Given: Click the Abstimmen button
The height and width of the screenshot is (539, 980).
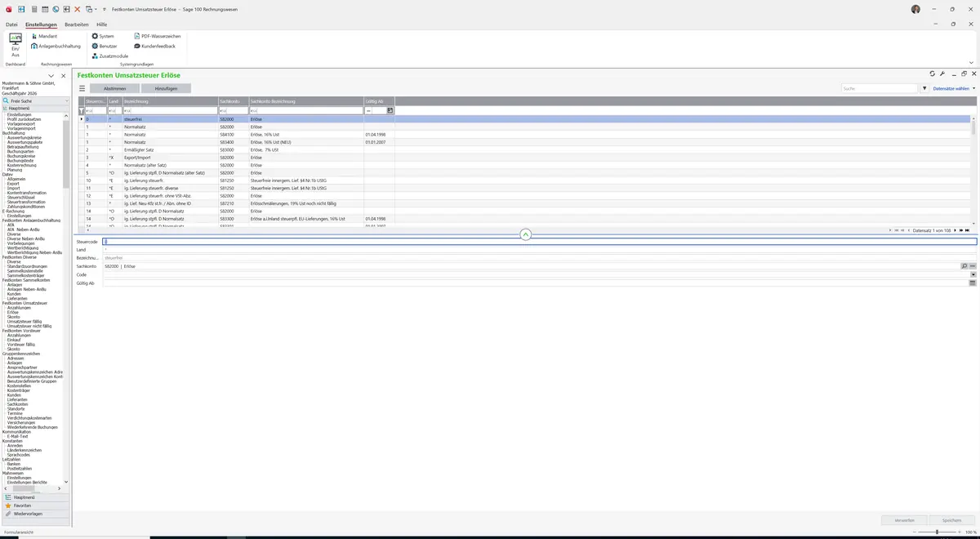Looking at the screenshot, I should [114, 88].
